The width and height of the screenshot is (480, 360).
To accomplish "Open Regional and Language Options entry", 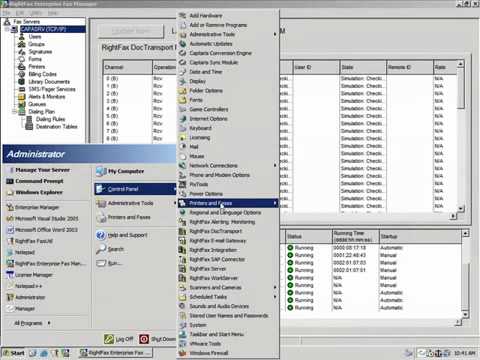I will pos(225,212).
